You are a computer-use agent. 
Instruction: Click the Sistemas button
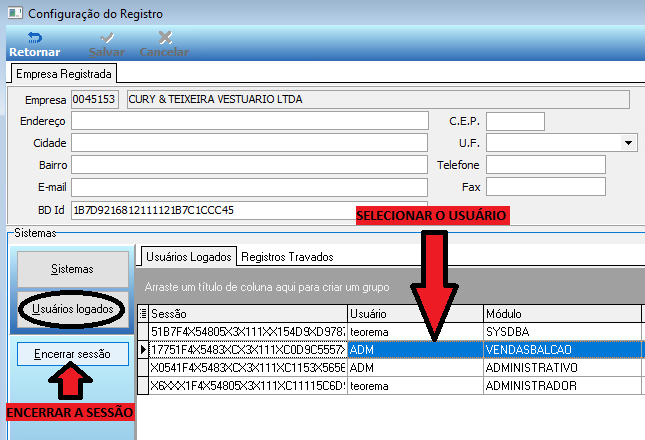(72, 269)
